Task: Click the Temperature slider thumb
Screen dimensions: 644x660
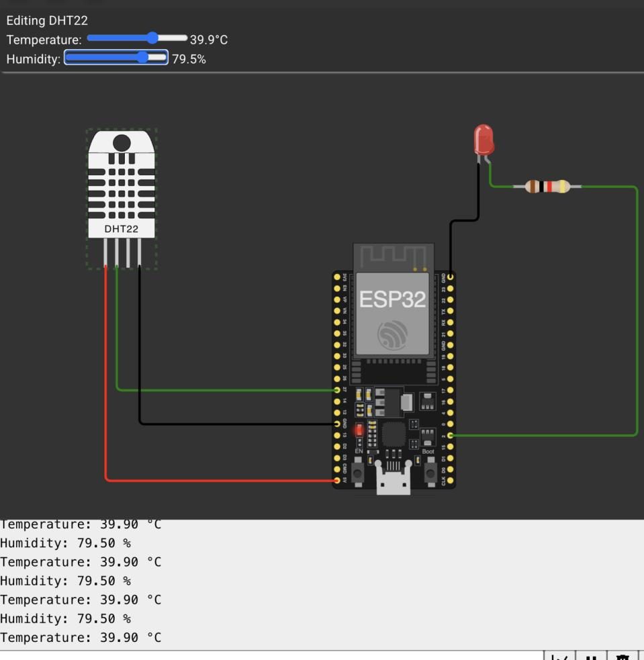Action: (x=152, y=38)
